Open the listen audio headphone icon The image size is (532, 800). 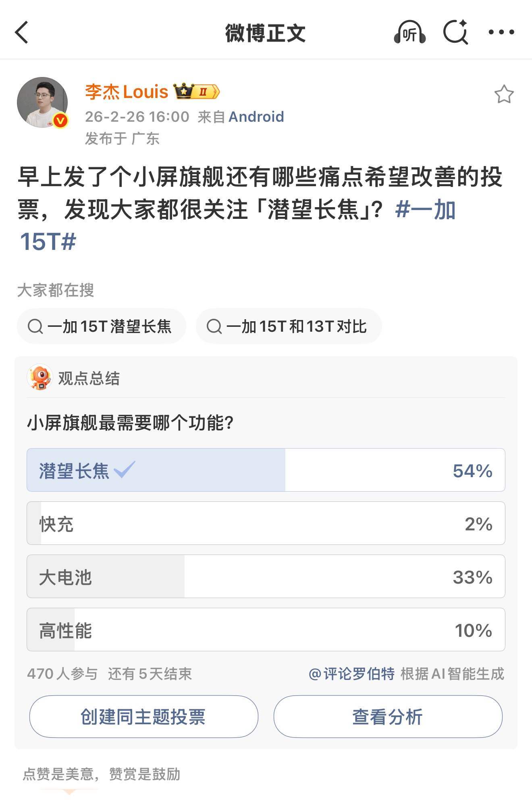409,32
